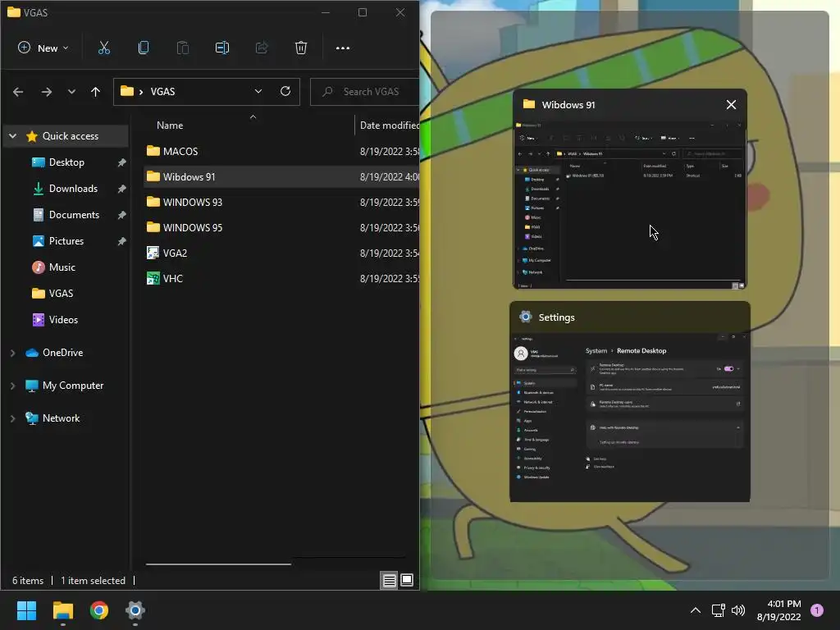Unpin Desktop using its pin icon

click(x=121, y=162)
